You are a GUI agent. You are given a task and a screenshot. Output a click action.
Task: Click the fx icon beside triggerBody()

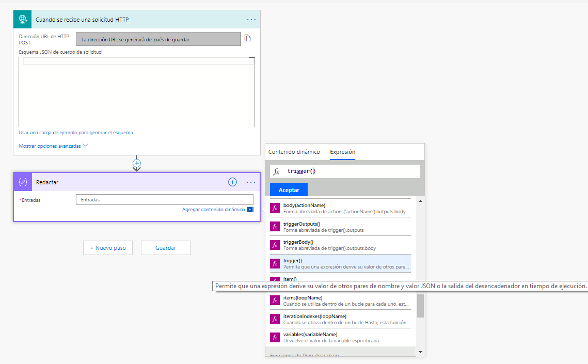coord(275,245)
